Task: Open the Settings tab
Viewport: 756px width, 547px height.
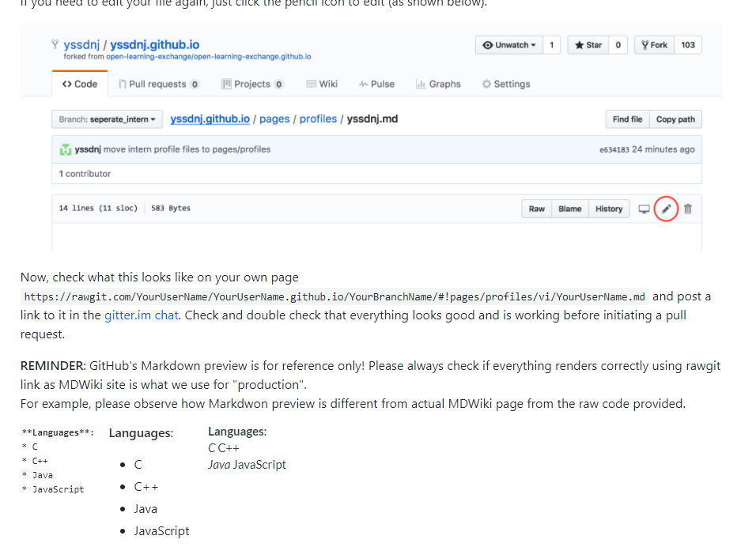Action: coord(506,84)
